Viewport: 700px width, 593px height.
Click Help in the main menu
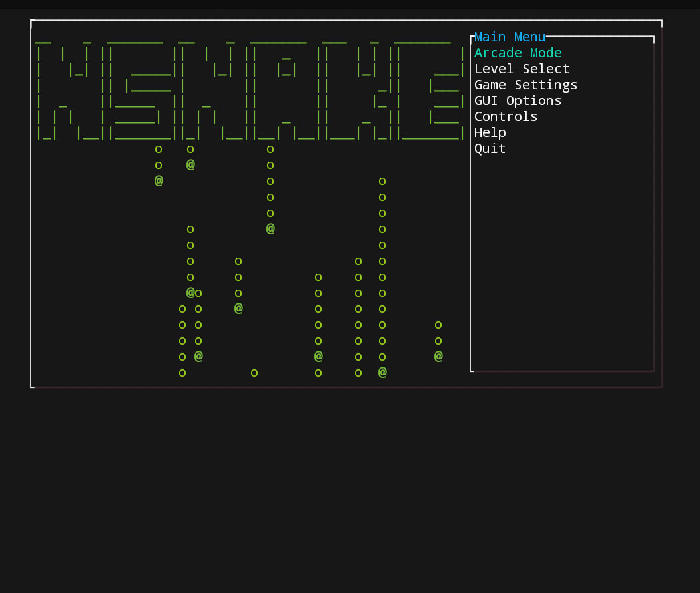tap(490, 132)
